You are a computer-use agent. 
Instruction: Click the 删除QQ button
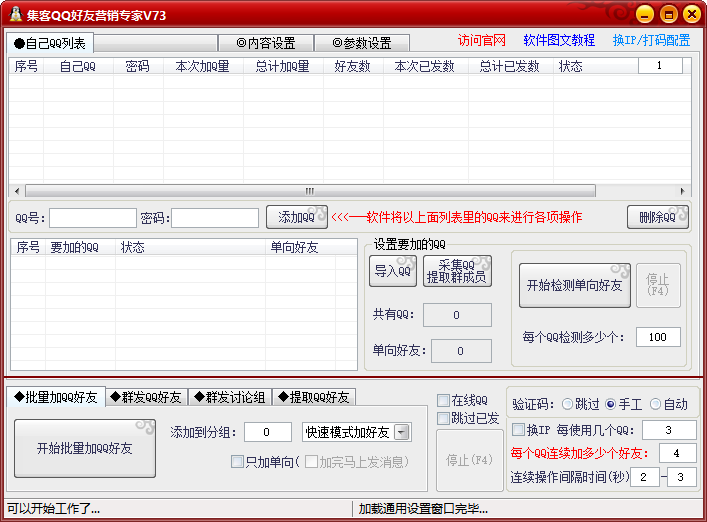(657, 217)
